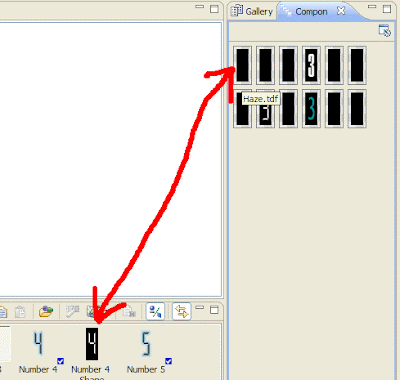Select the blue Number 4 digit image
400x380 pixels.
[38, 343]
